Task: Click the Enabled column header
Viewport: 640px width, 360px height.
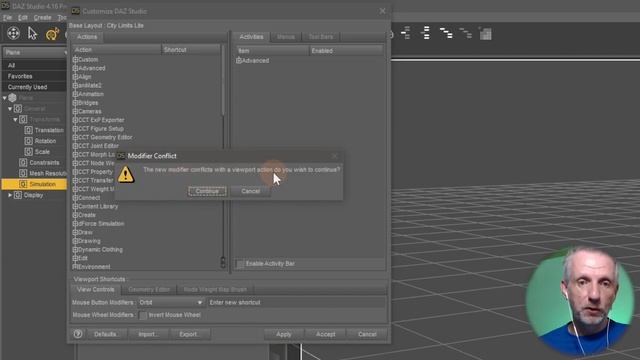Action: [x=346, y=51]
